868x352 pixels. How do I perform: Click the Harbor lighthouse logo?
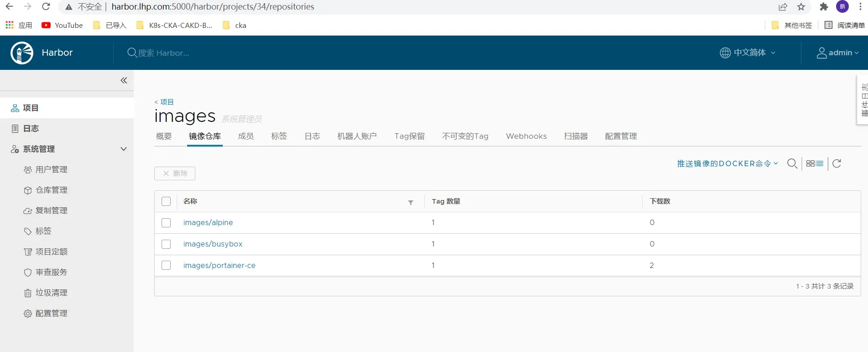pos(22,53)
